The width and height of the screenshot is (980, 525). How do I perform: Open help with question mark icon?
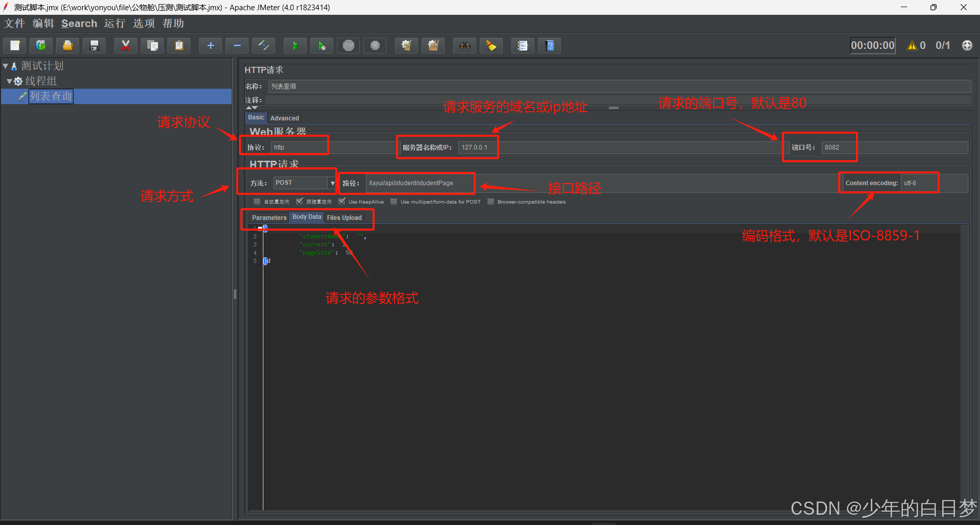[550, 45]
